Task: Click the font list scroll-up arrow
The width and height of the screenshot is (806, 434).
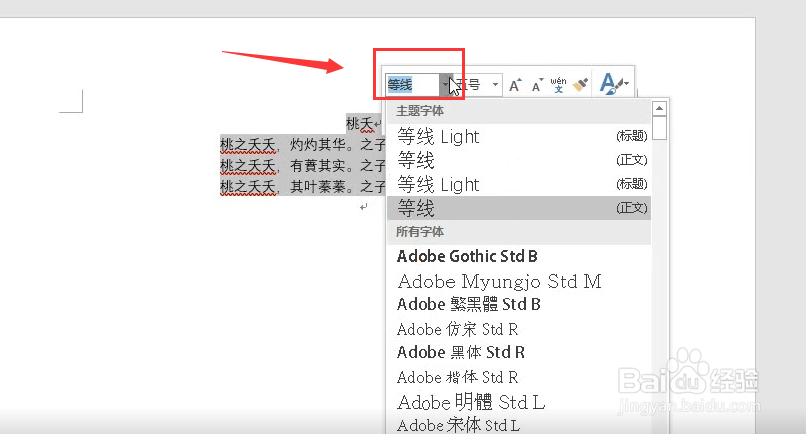Action: [660, 108]
